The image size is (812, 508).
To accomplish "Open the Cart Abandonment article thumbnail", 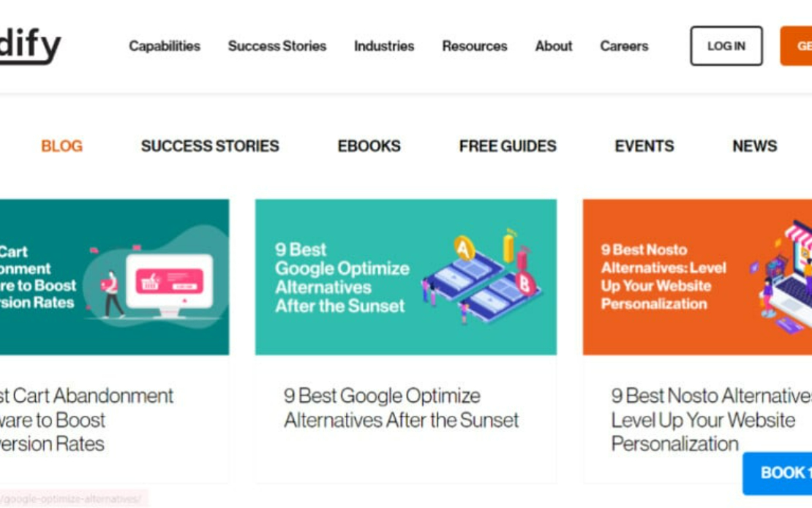I will [x=114, y=277].
